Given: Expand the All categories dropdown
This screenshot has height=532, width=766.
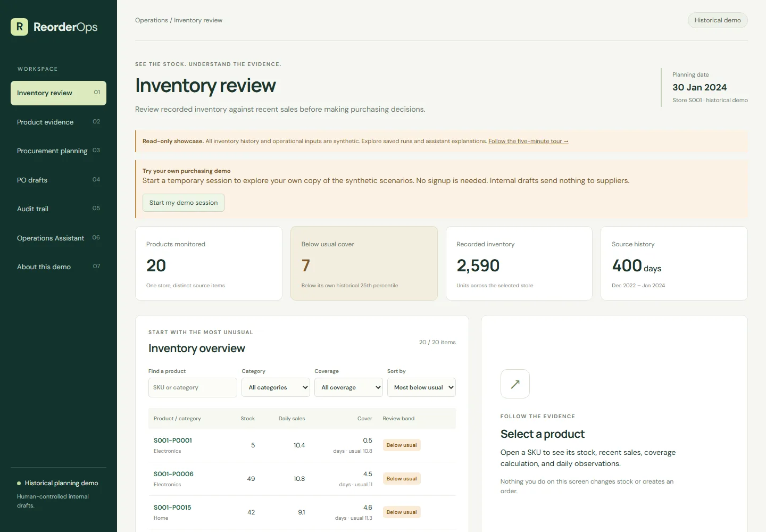Looking at the screenshot, I should click(276, 387).
